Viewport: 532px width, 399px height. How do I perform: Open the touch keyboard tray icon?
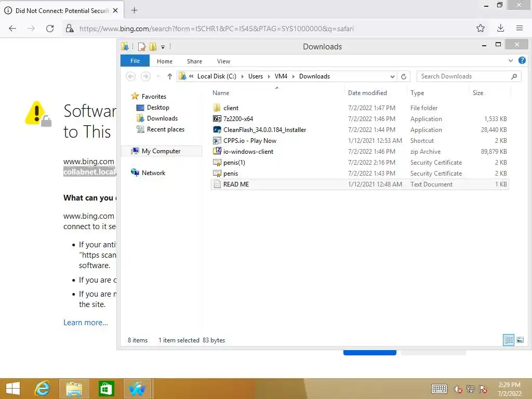pos(439,389)
